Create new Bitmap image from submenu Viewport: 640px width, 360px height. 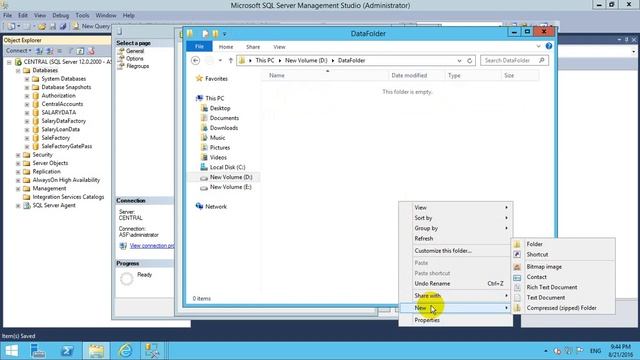[x=563, y=267]
